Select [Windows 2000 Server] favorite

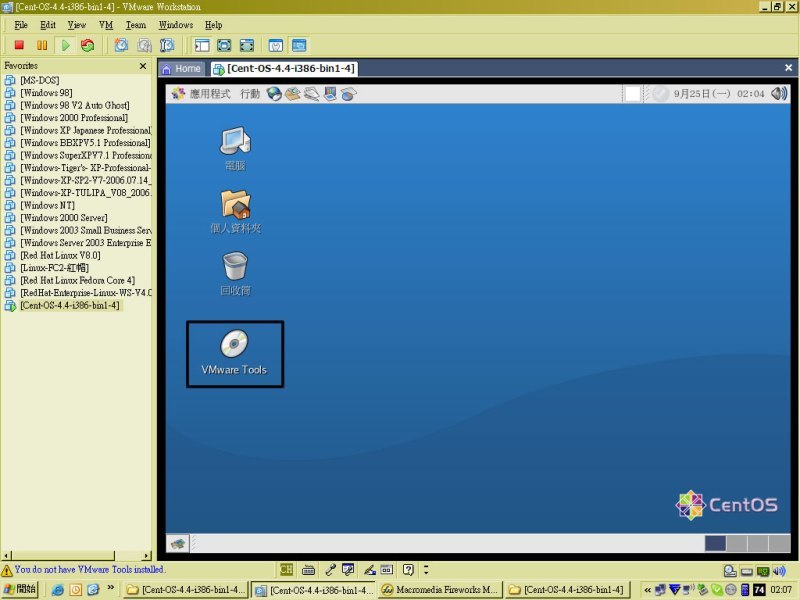click(64, 218)
